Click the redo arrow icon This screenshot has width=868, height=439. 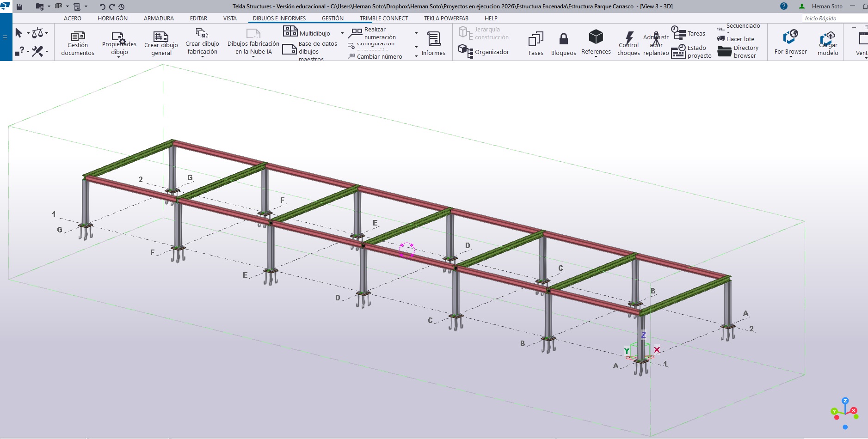click(112, 6)
